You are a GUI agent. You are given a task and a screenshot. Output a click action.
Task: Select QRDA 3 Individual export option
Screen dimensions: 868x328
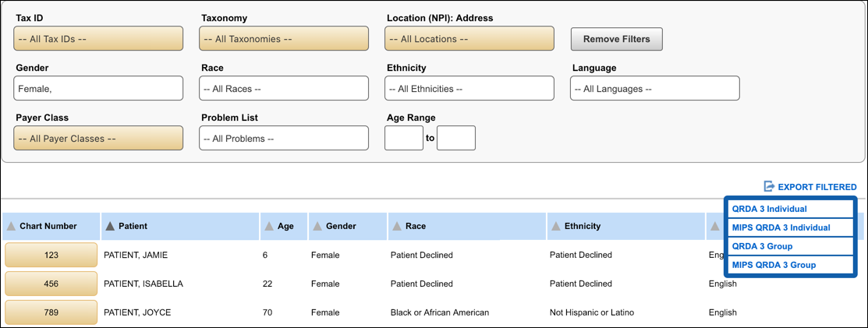pyautogui.click(x=769, y=209)
